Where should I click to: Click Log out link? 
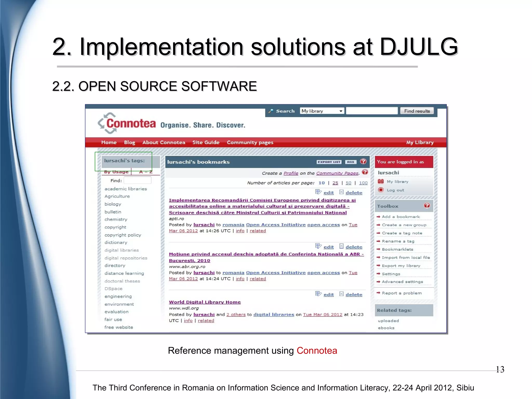click(x=395, y=190)
